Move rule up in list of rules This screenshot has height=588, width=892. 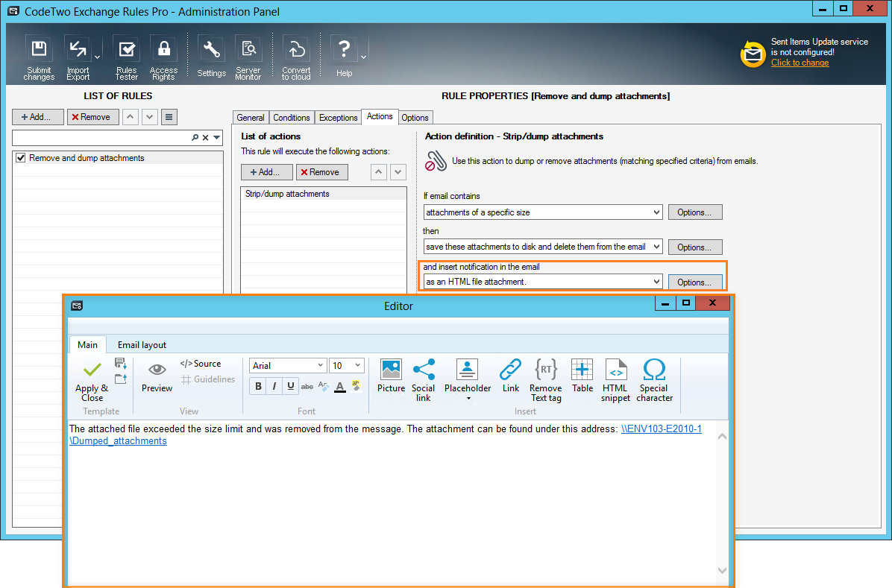pyautogui.click(x=131, y=117)
